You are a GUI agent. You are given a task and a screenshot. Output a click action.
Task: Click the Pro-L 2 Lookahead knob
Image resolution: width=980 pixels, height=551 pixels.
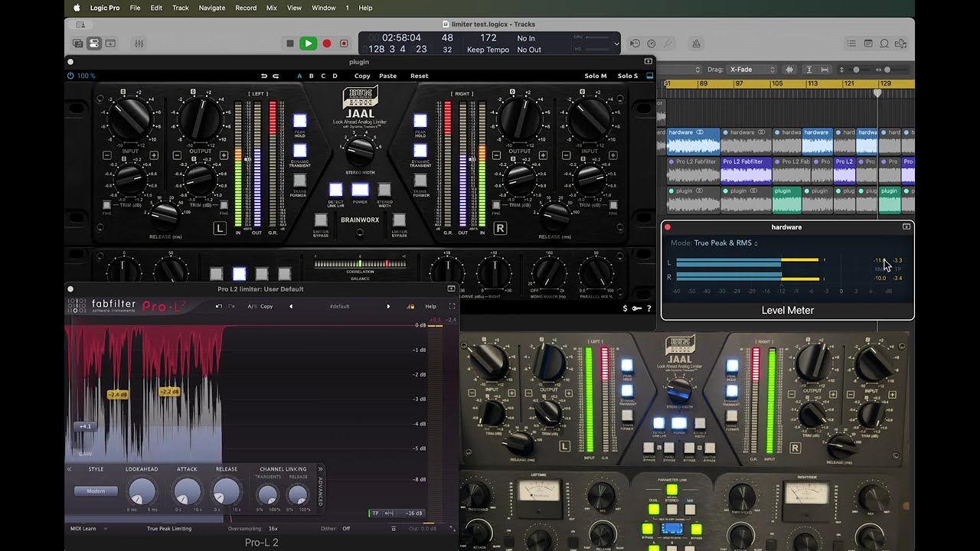coord(142,492)
